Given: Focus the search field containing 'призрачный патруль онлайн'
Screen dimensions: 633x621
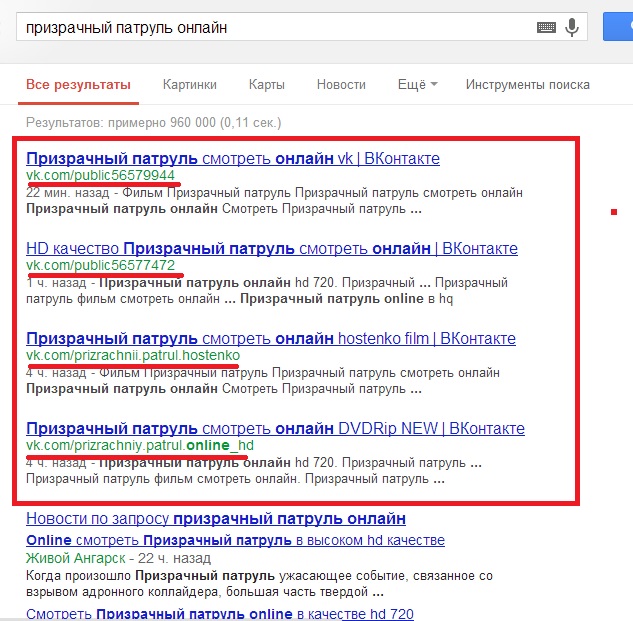Looking at the screenshot, I should coord(270,28).
